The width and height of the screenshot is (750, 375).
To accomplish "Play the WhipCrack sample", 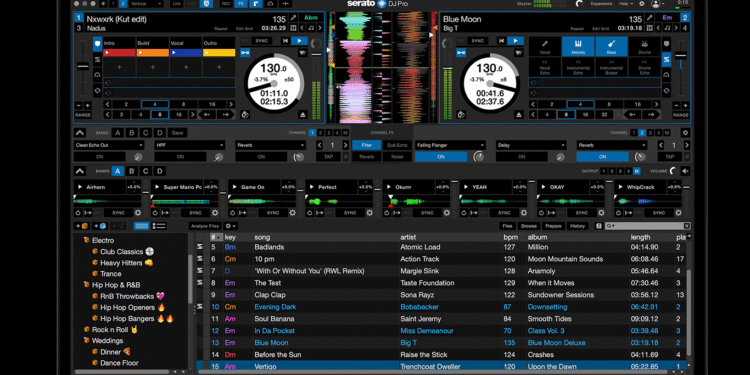I will coord(621,187).
